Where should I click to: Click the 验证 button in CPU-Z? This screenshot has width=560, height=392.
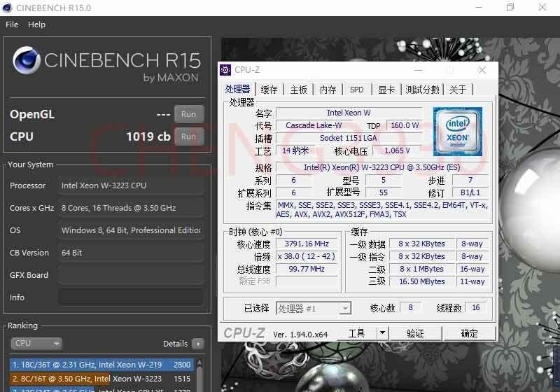tap(415, 333)
